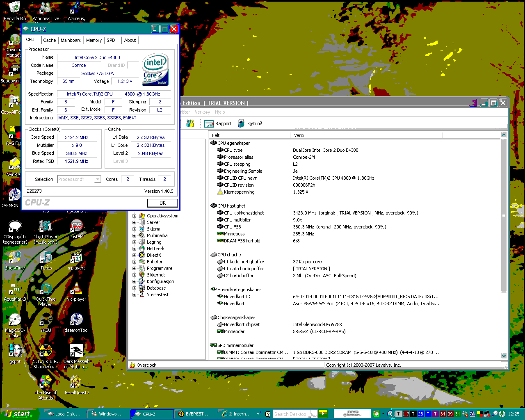Open daemonTool desktop icon
Viewport: 525px width, 420px height.
pos(76,323)
